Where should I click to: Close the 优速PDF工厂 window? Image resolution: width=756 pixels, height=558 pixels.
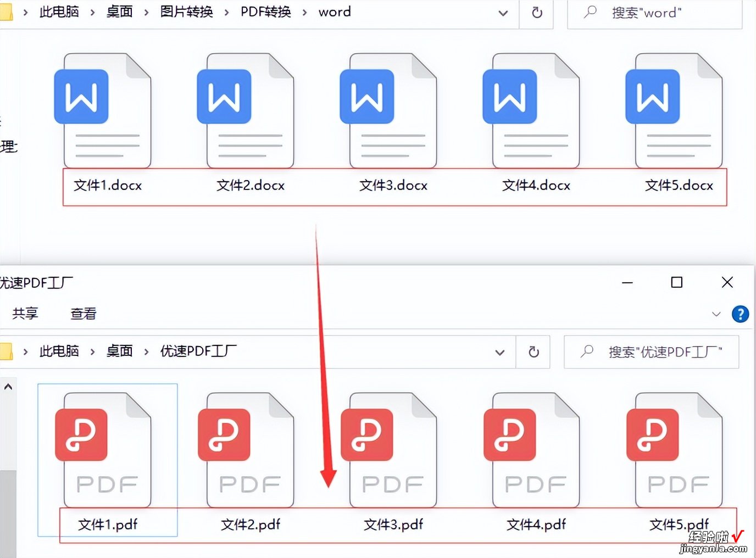pyautogui.click(x=727, y=282)
